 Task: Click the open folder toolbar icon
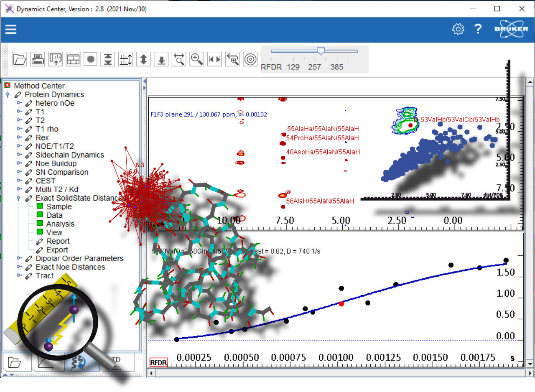20,59
